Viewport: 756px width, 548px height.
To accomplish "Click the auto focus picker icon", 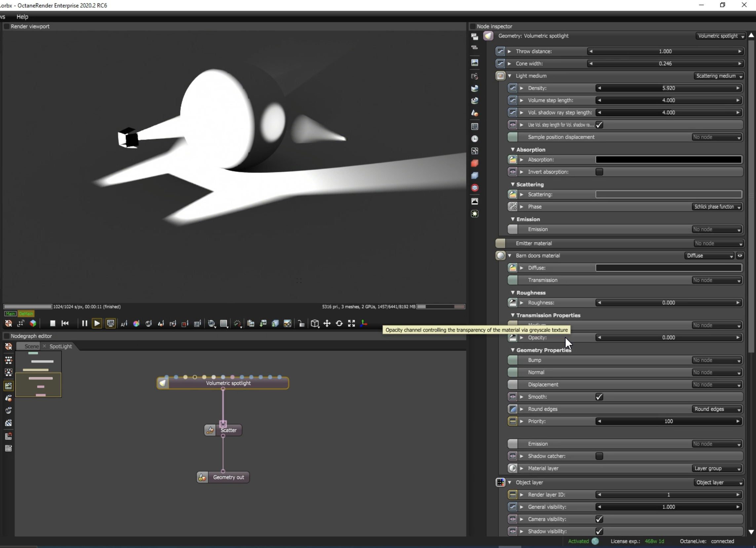I will (x=124, y=323).
